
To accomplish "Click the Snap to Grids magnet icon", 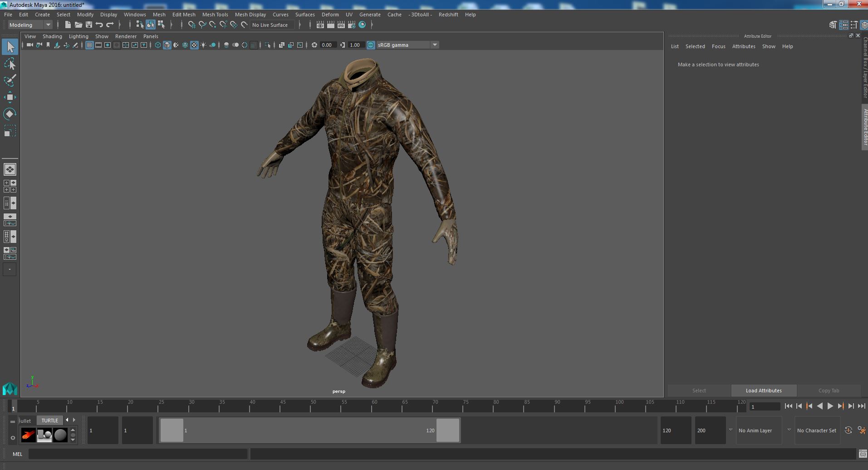I will tap(192, 25).
